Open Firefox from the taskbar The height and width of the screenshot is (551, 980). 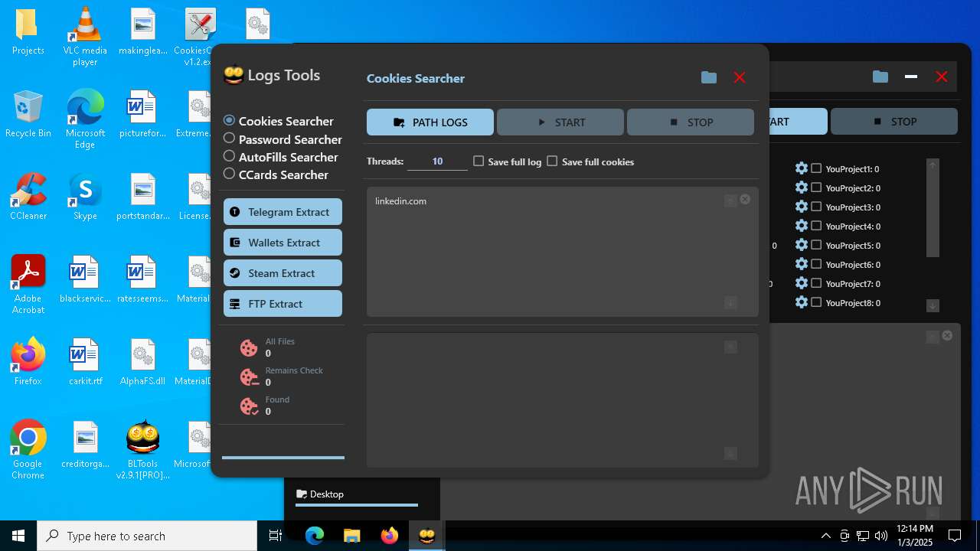click(390, 536)
